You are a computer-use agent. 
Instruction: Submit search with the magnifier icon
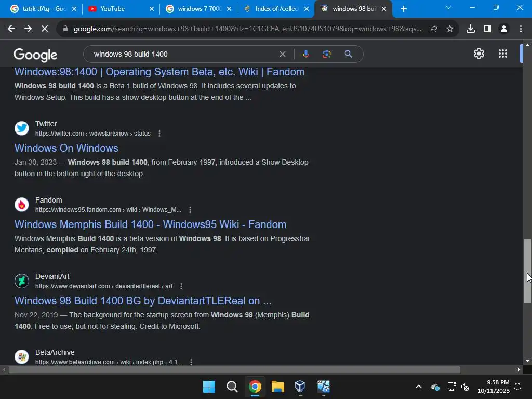pos(348,54)
